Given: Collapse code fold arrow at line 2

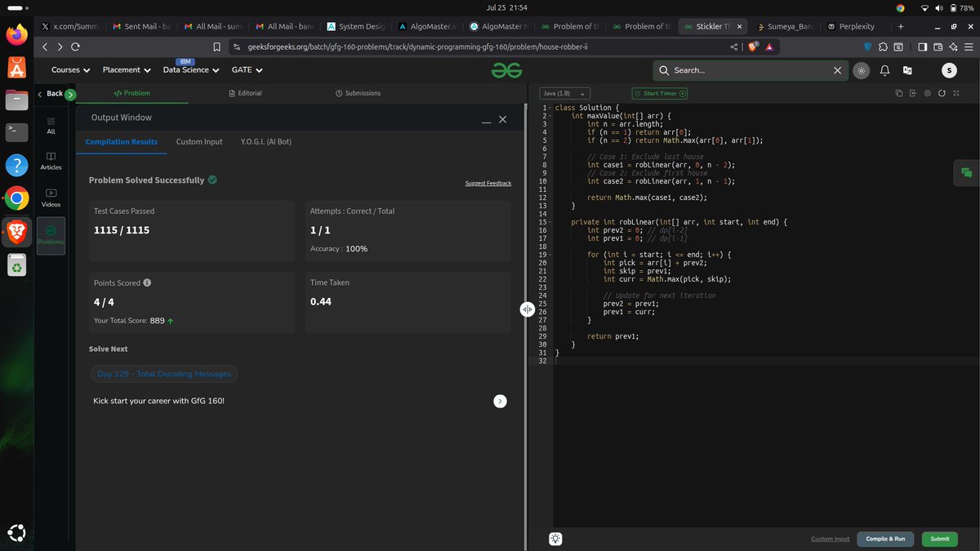Looking at the screenshot, I should click(x=551, y=116).
